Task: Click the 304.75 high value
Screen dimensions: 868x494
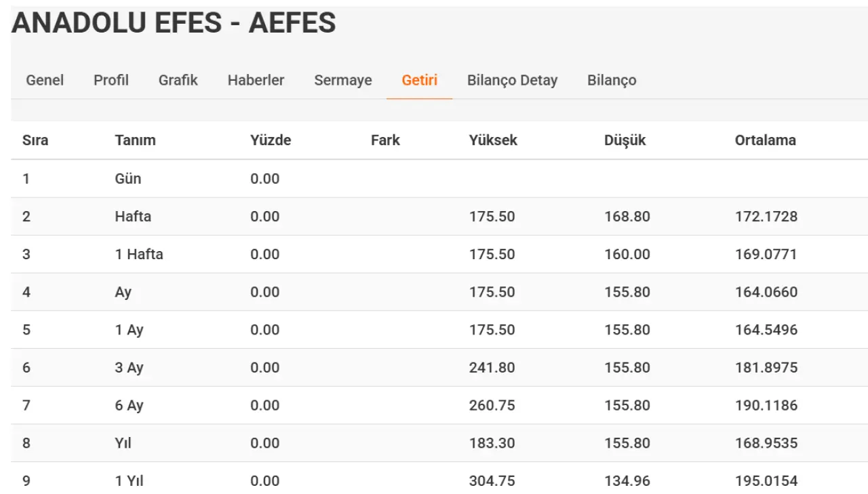Action: tap(492, 481)
